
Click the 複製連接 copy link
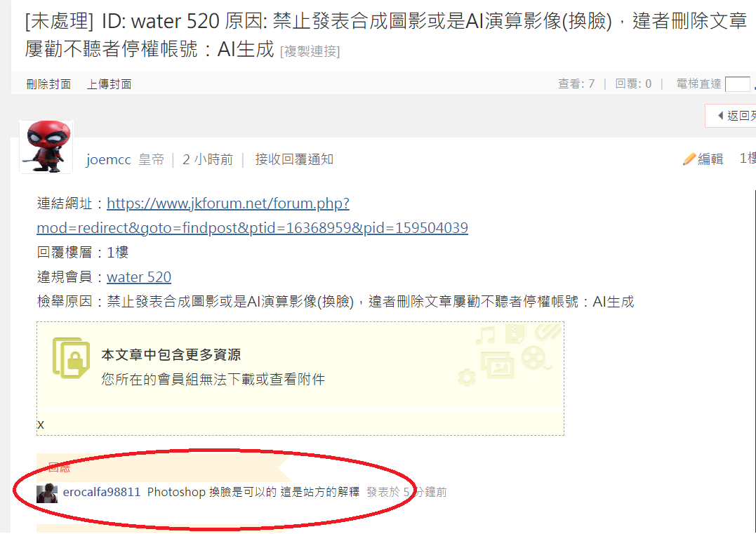310,51
